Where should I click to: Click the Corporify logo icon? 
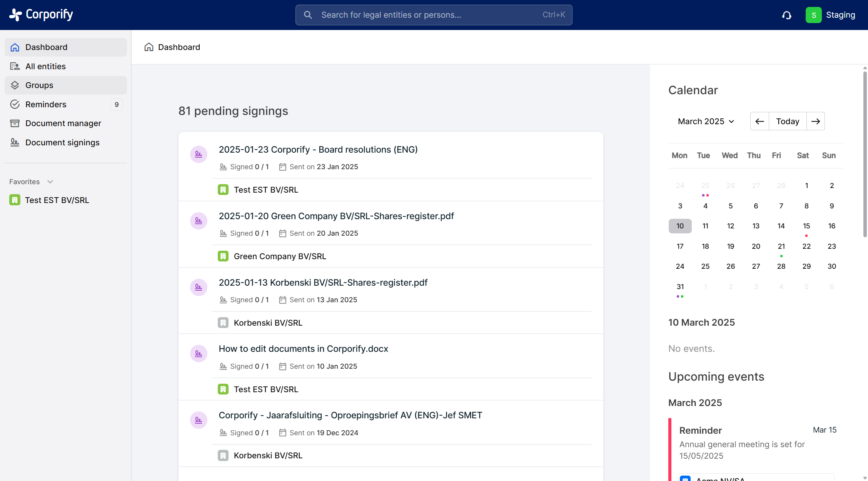[x=15, y=15]
